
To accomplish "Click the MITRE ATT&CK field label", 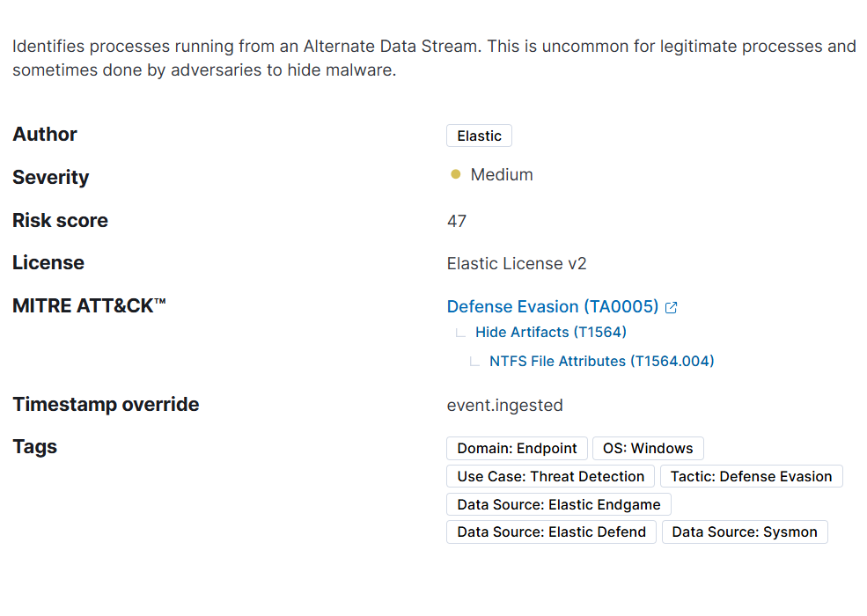I will pyautogui.click(x=89, y=306).
